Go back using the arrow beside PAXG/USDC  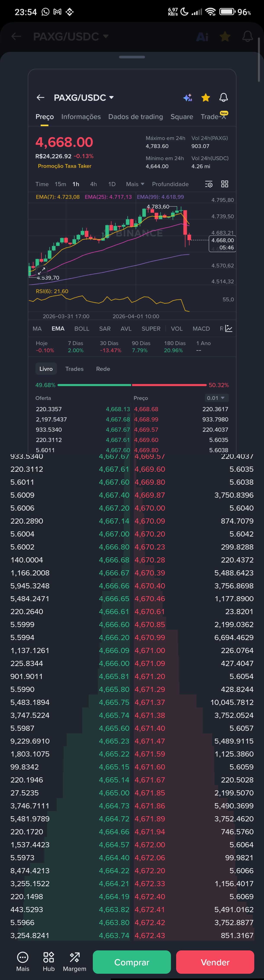pyautogui.click(x=40, y=98)
